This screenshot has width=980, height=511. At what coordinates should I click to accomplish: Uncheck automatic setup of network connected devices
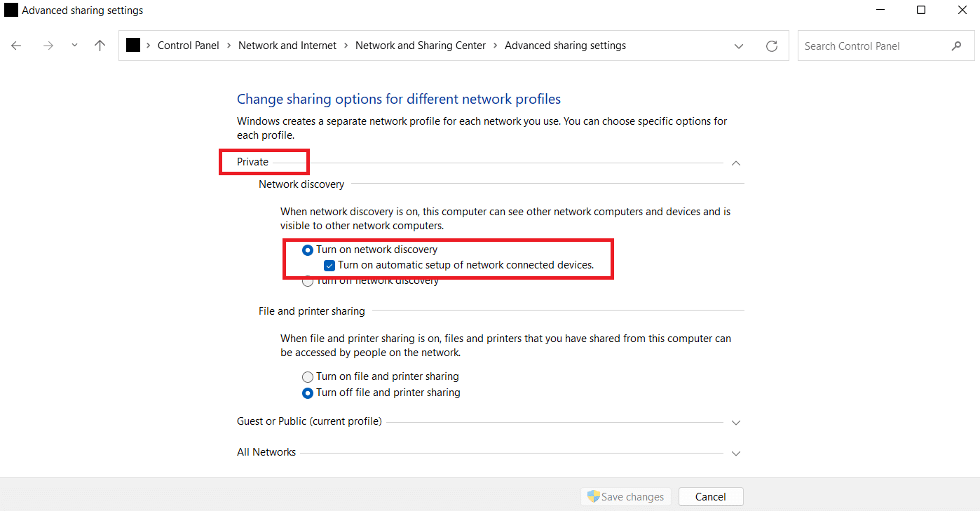point(329,265)
